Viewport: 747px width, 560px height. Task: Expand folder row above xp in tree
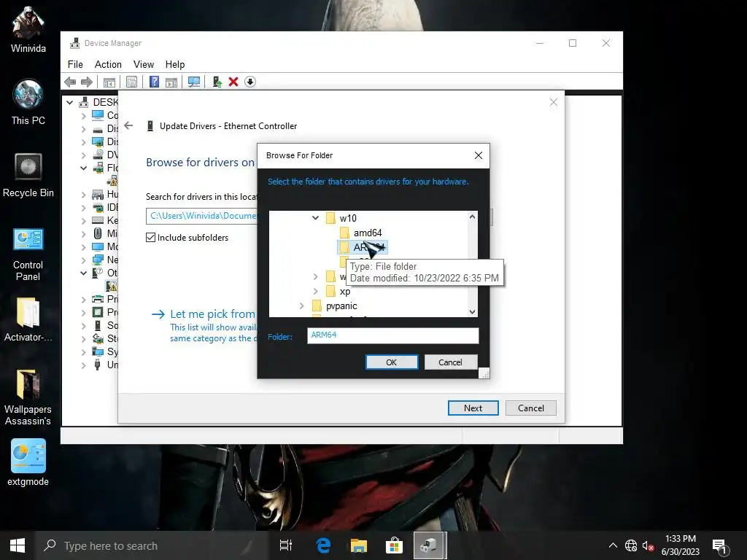[315, 276]
